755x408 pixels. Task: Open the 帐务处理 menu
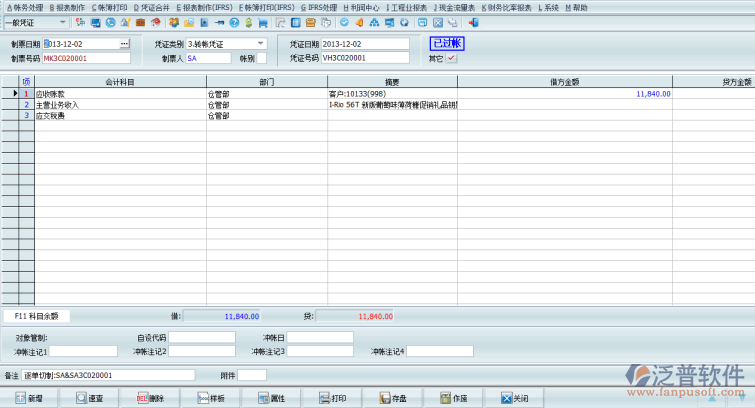pyautogui.click(x=24, y=7)
